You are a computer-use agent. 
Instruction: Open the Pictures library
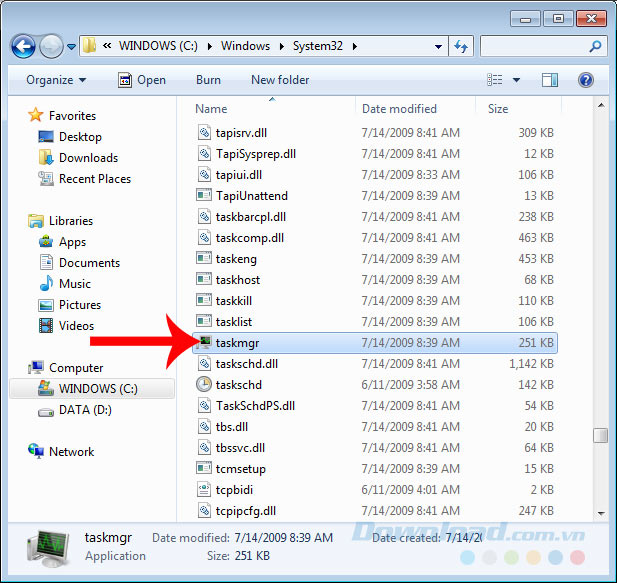click(x=70, y=305)
